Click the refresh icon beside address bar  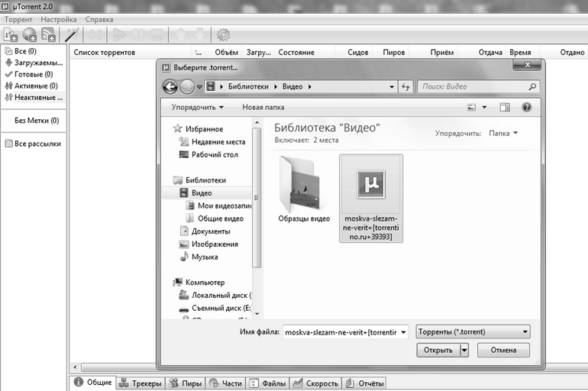tap(405, 86)
